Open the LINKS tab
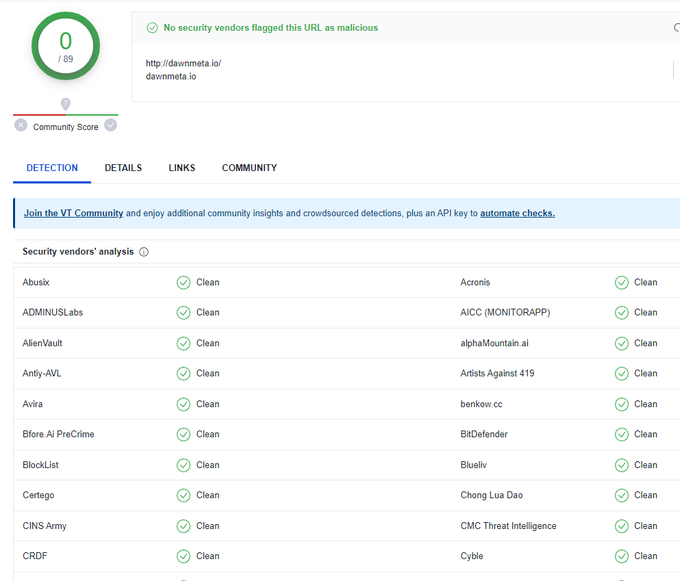This screenshot has width=680, height=581. 182,168
